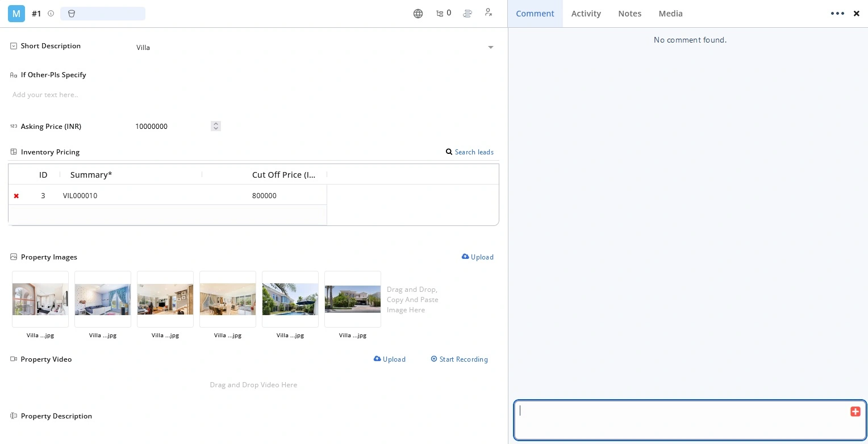Screen dimensions: 868x444
Task: Click the Inventory Pricing table icon
Action: pyautogui.click(x=14, y=152)
